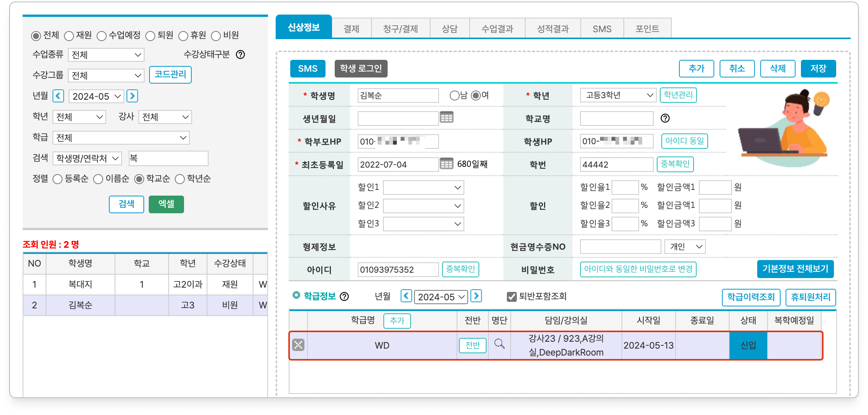Open the 성적결과 tab
The width and height of the screenshot is (868, 415).
552,29
